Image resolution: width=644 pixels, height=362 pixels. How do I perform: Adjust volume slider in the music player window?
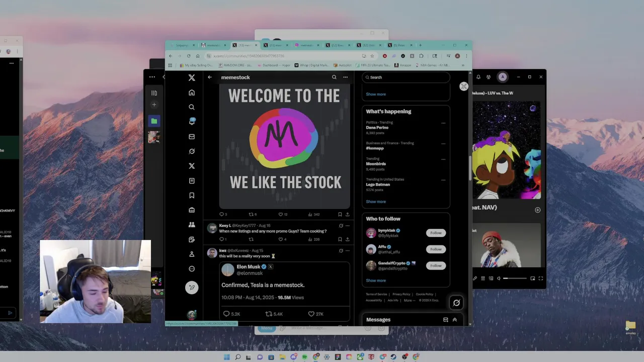[x=515, y=279]
